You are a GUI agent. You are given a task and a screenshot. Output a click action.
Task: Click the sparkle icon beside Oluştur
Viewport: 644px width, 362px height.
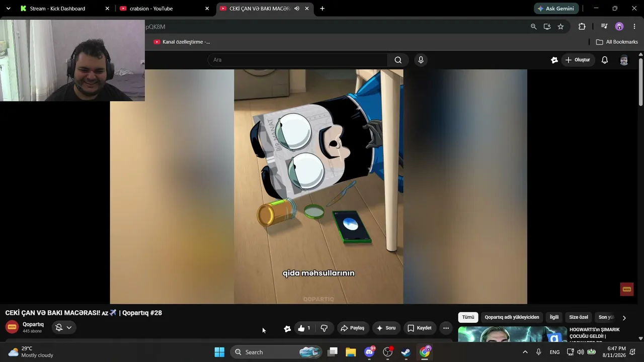click(x=554, y=60)
